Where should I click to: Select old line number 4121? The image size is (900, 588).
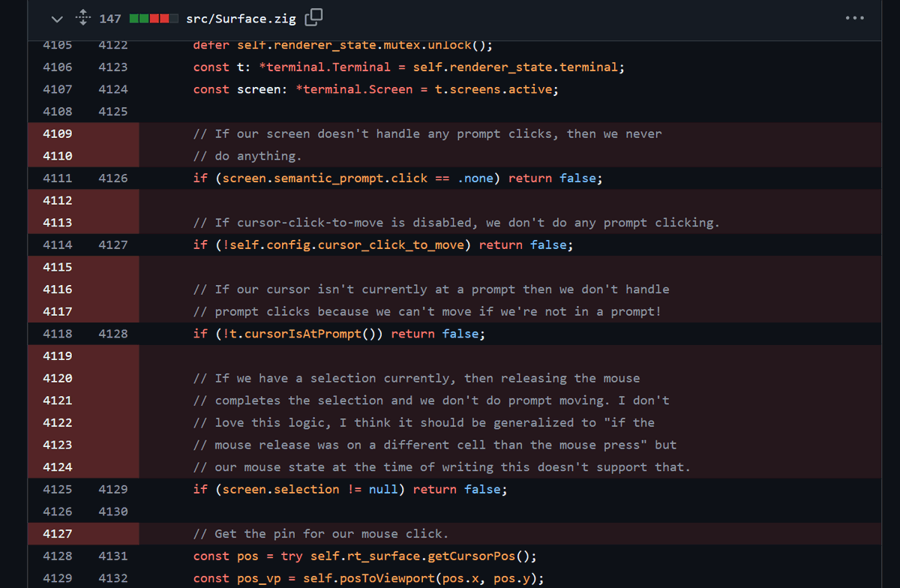(x=58, y=400)
